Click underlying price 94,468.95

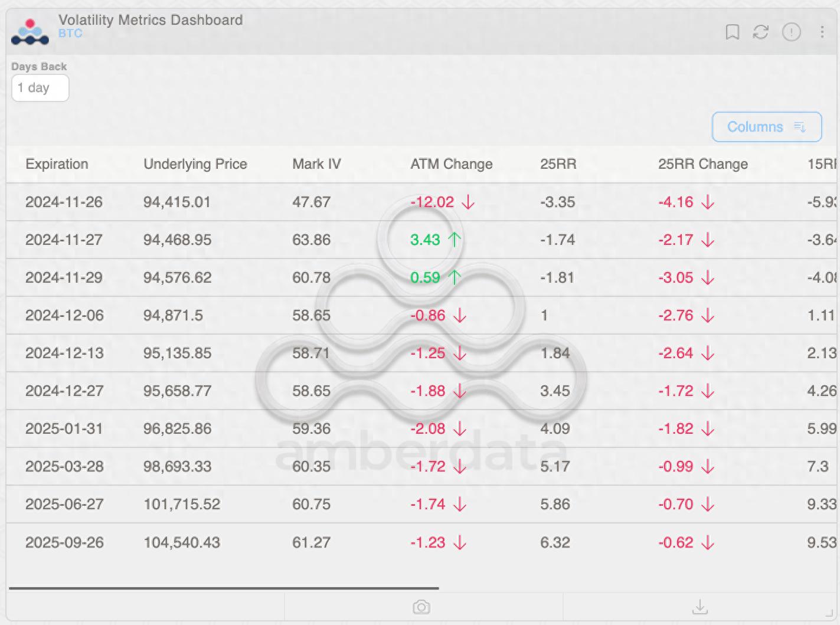pos(177,240)
